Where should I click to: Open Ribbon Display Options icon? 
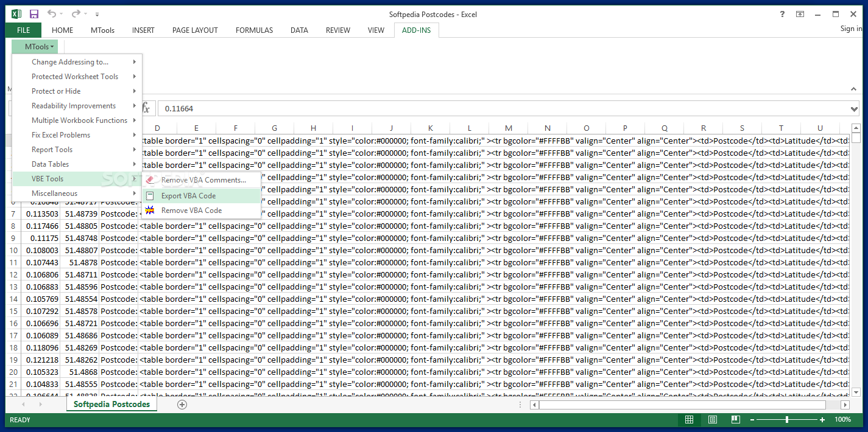[800, 14]
